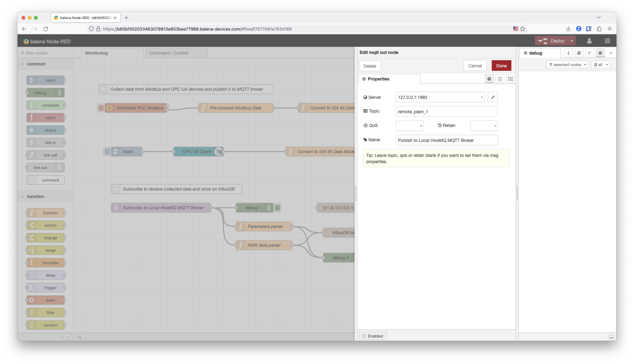Open the main hamburger menu
This screenshot has width=634, height=364.
608,41
